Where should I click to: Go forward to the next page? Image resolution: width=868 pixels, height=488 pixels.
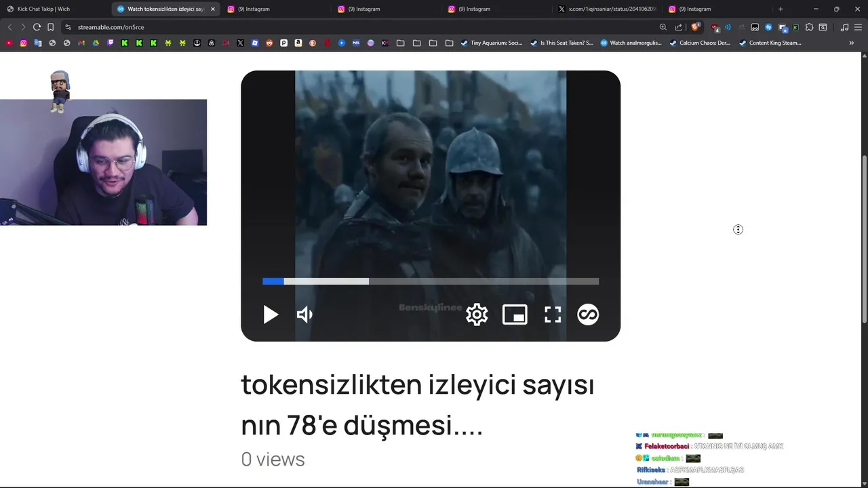(23, 27)
